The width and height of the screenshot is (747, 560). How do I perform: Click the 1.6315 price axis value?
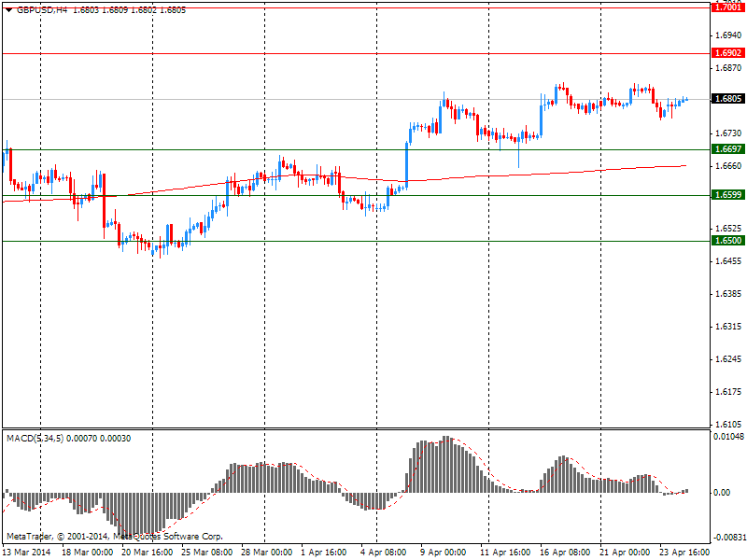point(728,327)
